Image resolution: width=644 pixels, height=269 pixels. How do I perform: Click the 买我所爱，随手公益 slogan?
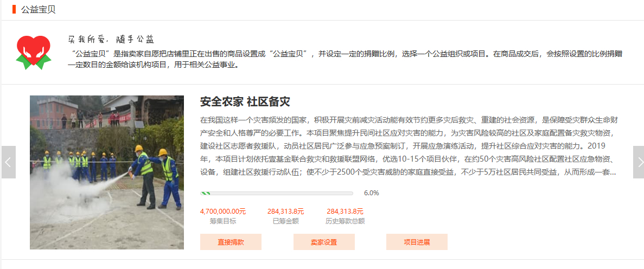tap(111, 40)
